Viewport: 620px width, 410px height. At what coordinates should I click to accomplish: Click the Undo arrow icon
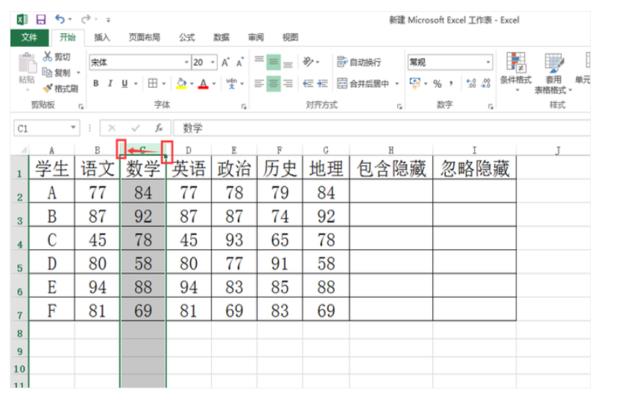coord(59,19)
